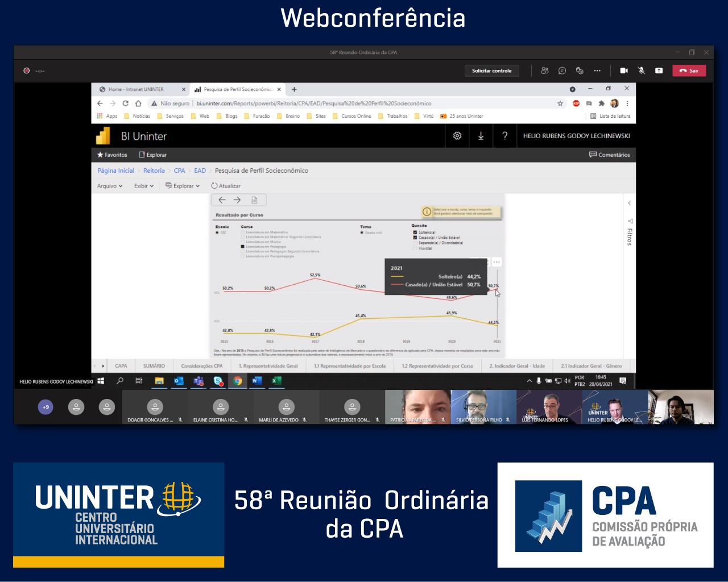Click the download arrow in BI Uninter header

point(481,136)
